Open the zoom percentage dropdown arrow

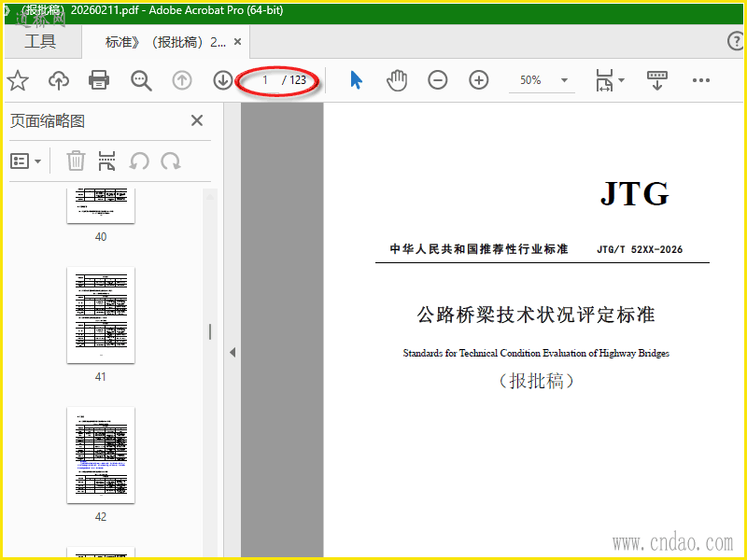pos(564,80)
